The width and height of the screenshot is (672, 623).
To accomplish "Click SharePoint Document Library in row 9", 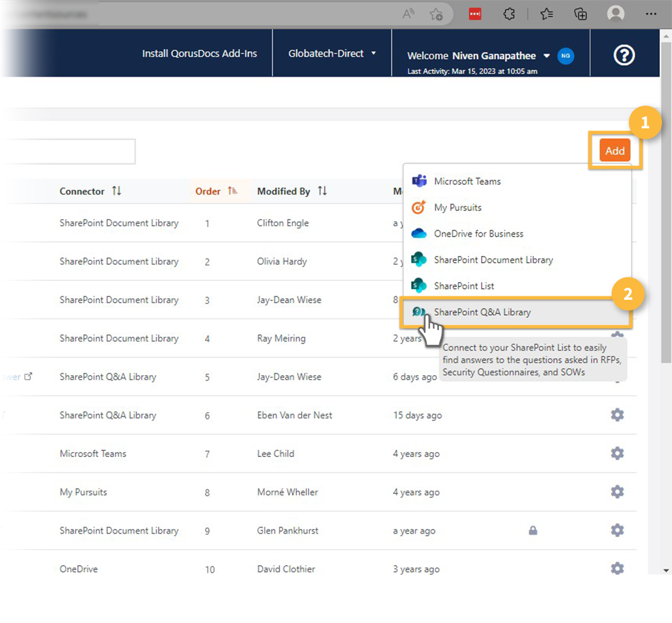I will coord(119,530).
